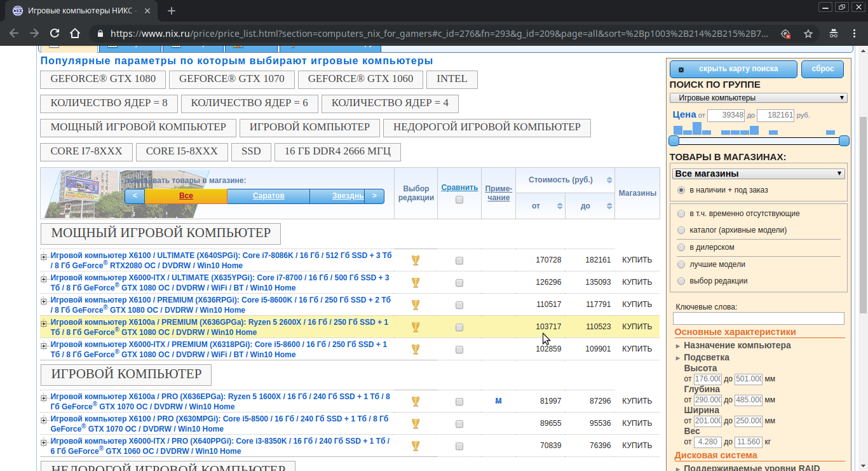Tick the compare checkbox for X640SPGi
The height and width of the screenshot is (471, 868).
(459, 261)
